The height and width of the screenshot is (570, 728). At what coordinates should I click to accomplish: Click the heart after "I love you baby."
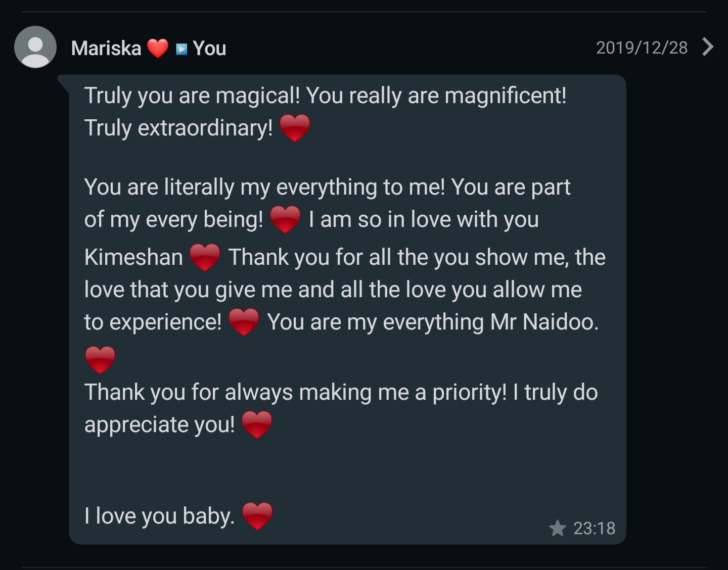tap(257, 515)
